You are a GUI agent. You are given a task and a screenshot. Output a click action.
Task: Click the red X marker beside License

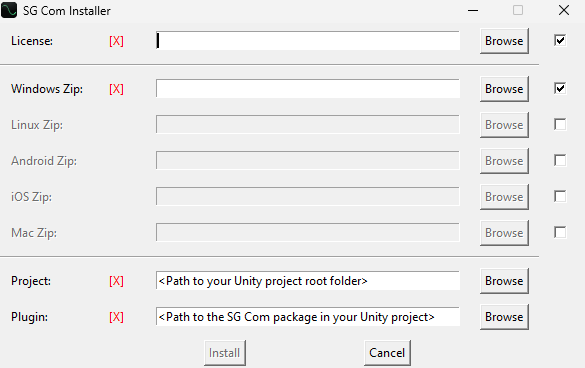pyautogui.click(x=116, y=41)
